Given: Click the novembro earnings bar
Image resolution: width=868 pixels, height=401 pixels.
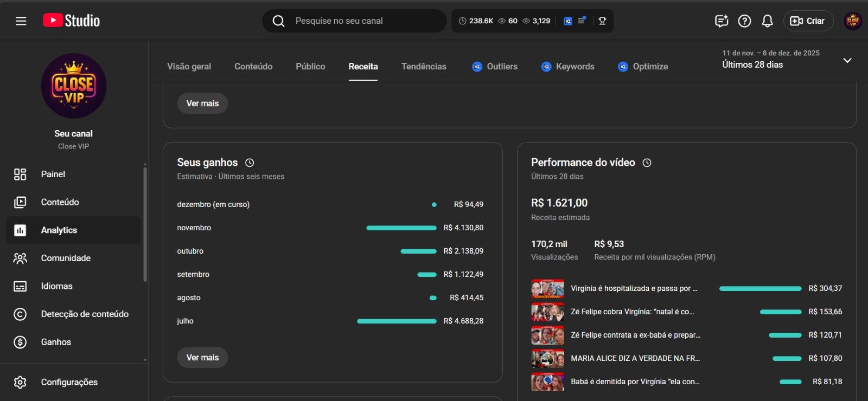Looking at the screenshot, I should 401,228.
